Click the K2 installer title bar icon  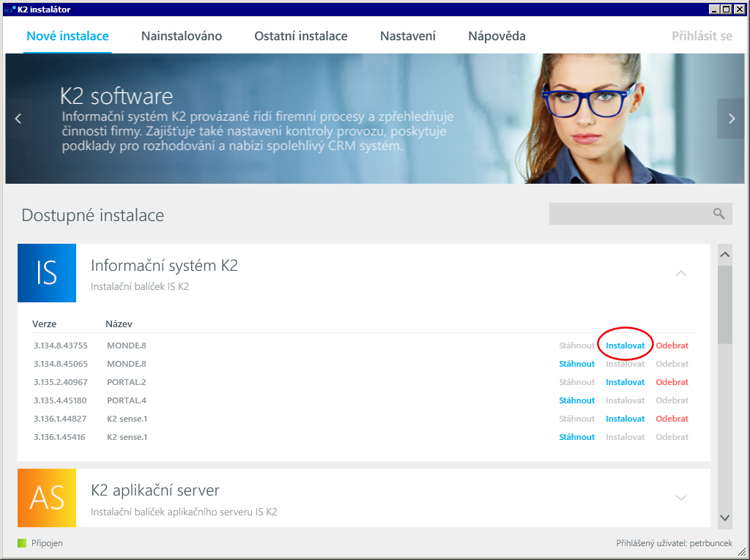pos(10,9)
